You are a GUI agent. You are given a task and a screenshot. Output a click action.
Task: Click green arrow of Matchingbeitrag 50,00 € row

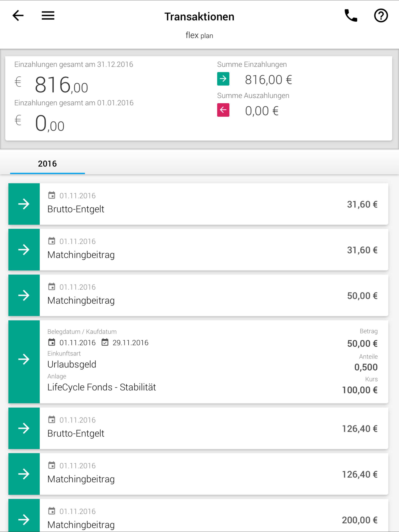point(24,295)
